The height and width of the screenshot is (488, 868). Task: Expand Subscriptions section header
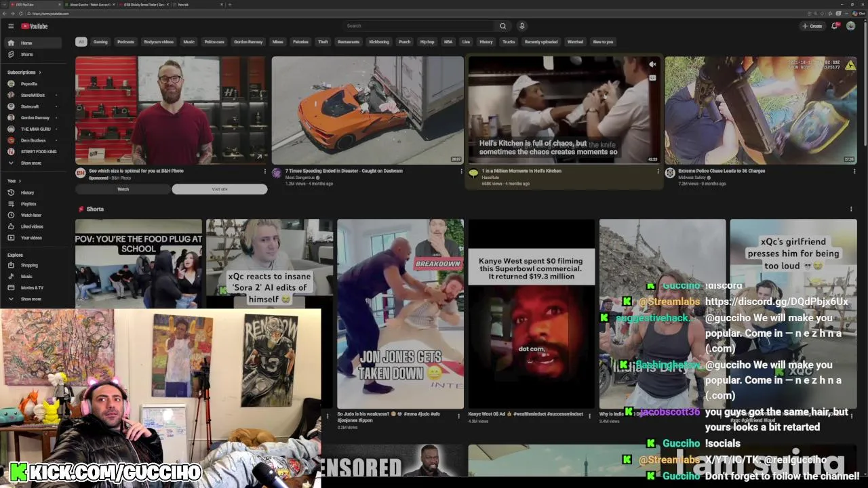click(24, 72)
